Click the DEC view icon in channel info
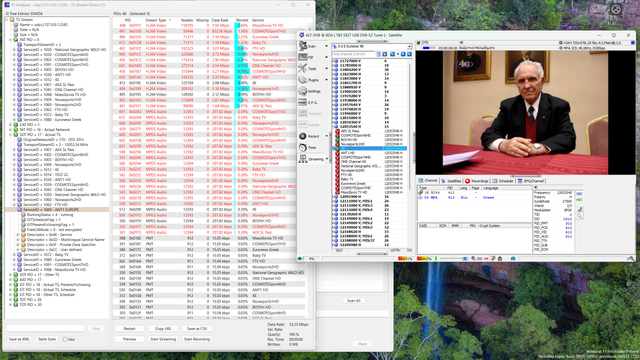Viewport: 640px width, 360px height. pos(579,194)
